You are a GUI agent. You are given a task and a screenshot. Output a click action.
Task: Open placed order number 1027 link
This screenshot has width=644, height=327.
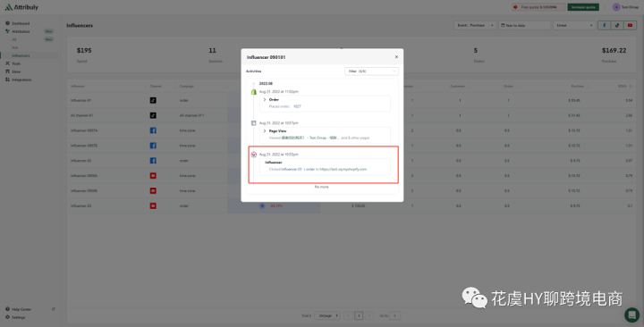(x=297, y=106)
